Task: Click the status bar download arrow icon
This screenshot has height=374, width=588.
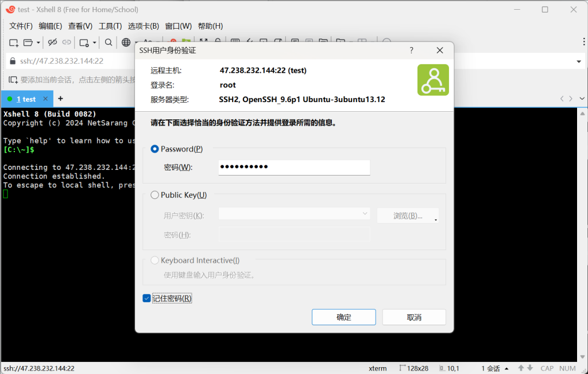Action: 529,368
